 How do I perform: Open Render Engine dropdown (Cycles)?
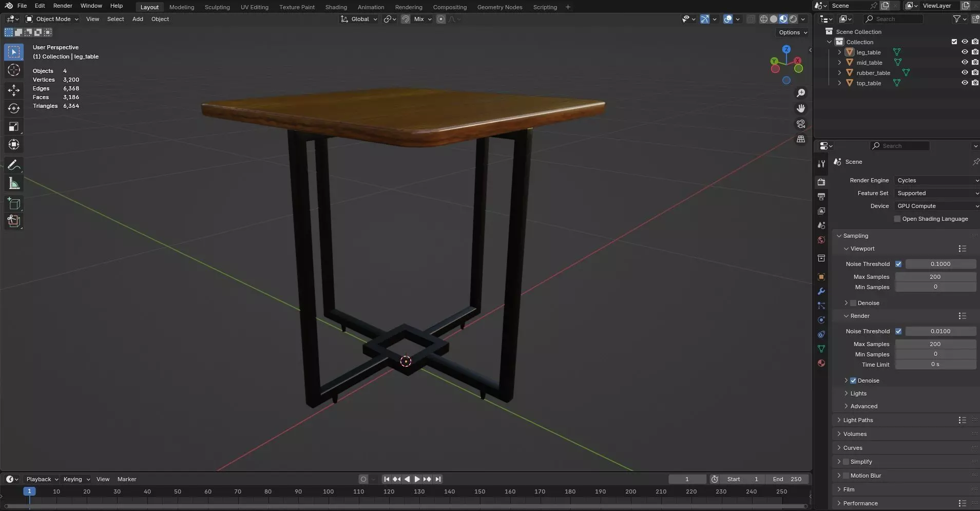tap(936, 180)
